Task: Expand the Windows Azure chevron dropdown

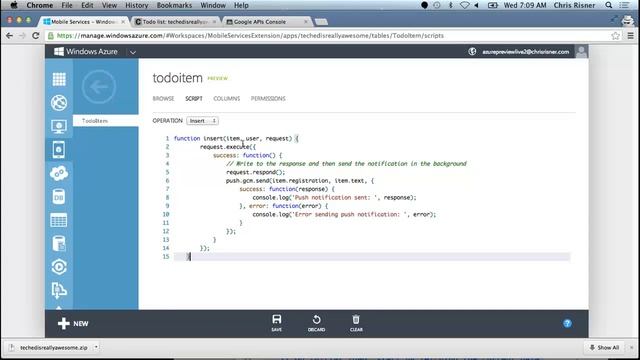Action: click(x=133, y=52)
